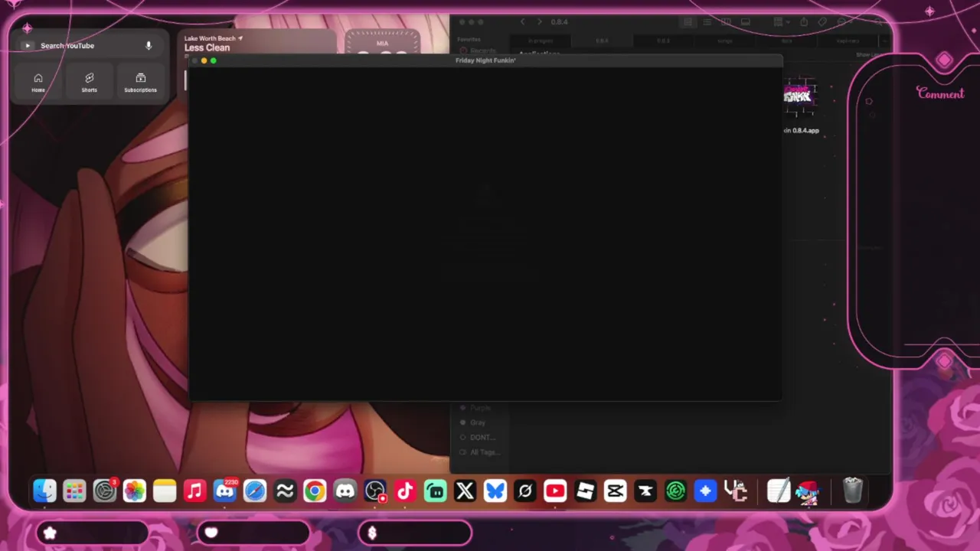The width and height of the screenshot is (980, 551).
Task: Select the 'in progress' Finder tab
Action: (x=541, y=41)
